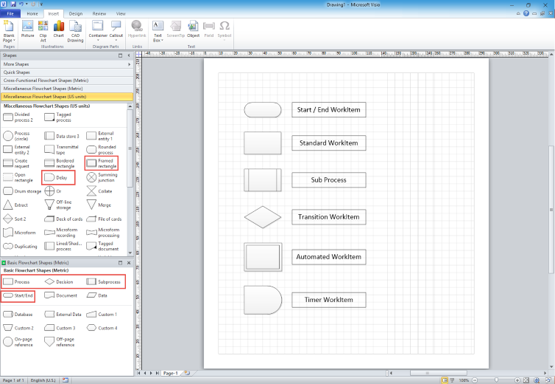Click the Automated WorkItem label box
The image size is (555, 384).
[329, 257]
